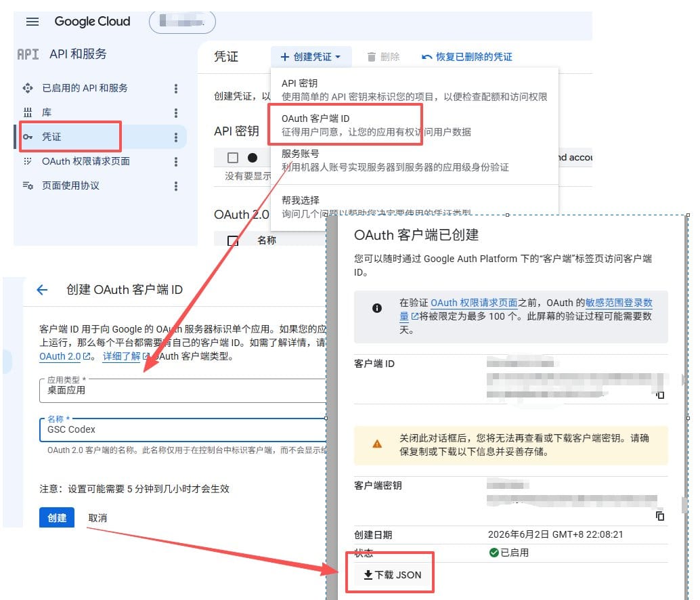Screen dimensions: 700x600
Task: Tick the OAuth 2.0 table checkbox beside 名称
Action: [233, 240]
